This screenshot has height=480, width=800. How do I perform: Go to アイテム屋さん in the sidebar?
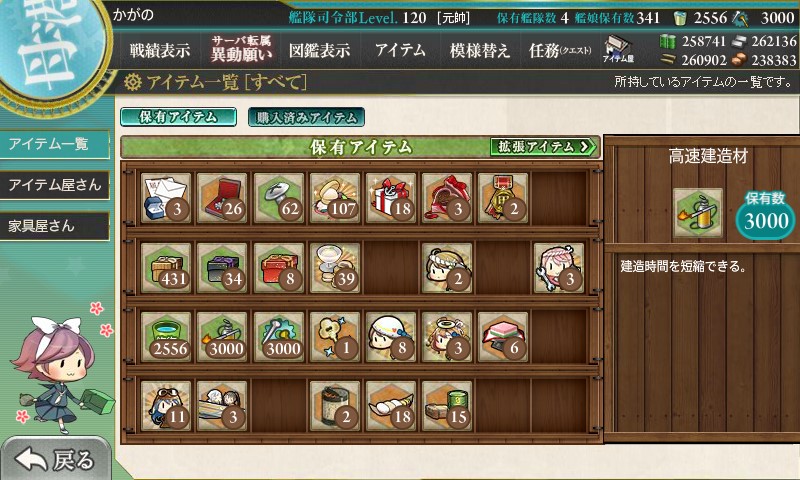pos(55,185)
